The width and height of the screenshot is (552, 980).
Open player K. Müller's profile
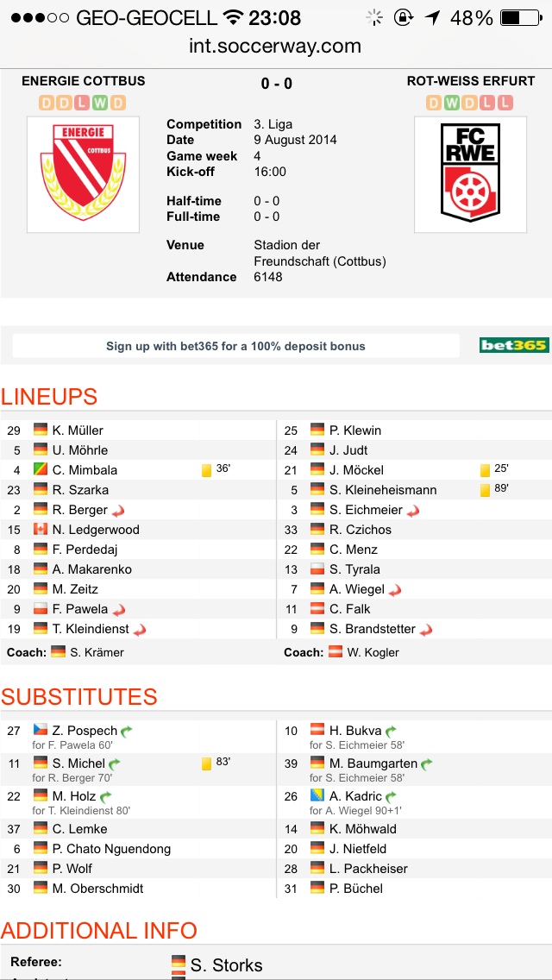(78, 430)
